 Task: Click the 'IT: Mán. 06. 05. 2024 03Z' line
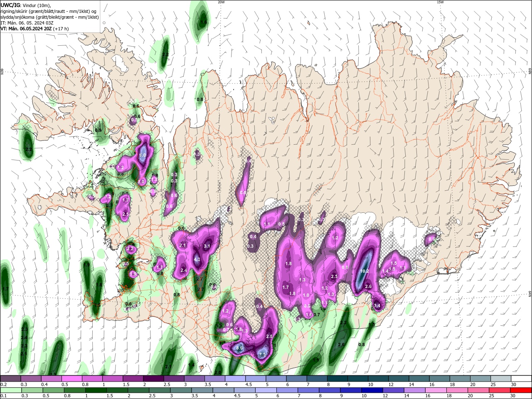coord(27,23)
